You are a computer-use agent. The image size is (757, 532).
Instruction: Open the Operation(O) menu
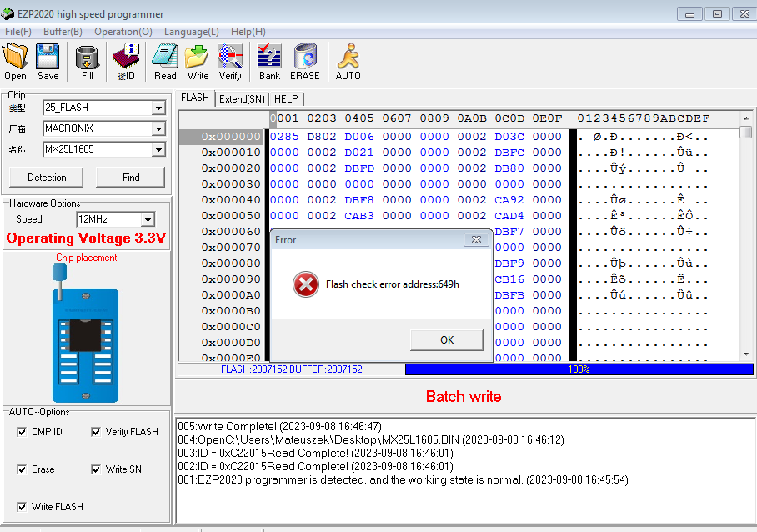[123, 32]
